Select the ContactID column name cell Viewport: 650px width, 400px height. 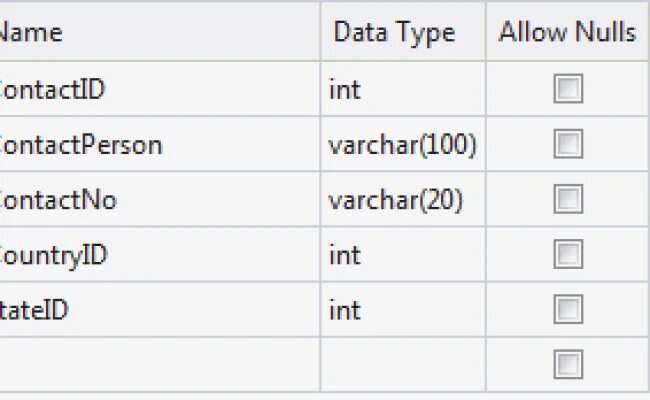click(x=160, y=89)
